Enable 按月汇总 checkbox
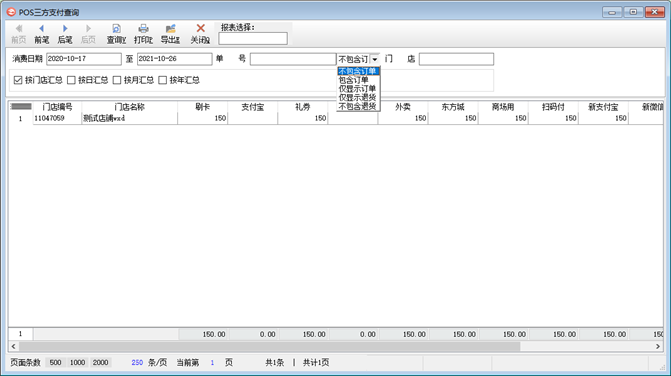 pyautogui.click(x=117, y=80)
